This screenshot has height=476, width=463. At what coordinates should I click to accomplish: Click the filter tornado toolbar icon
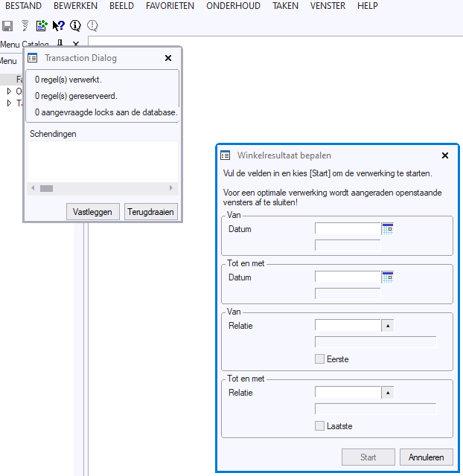25,26
